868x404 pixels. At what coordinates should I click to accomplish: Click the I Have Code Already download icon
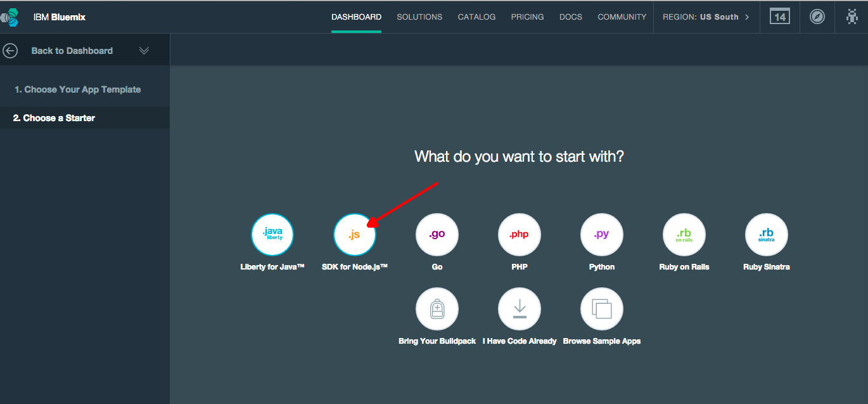520,309
